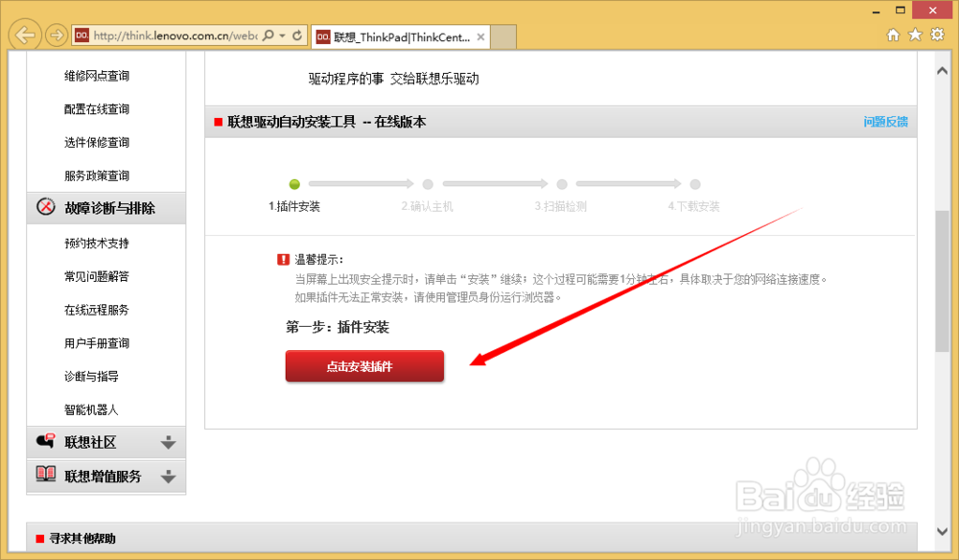Select the ThinkPad|ThinkCentre browser tab
Viewport: 959px width, 560px height.
coord(401,37)
